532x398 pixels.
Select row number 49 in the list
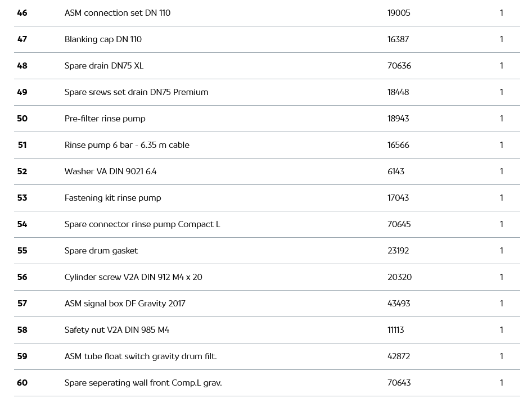click(x=22, y=92)
